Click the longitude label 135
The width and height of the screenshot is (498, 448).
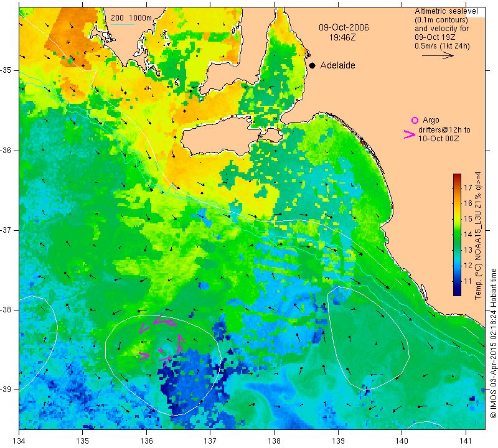(83, 441)
